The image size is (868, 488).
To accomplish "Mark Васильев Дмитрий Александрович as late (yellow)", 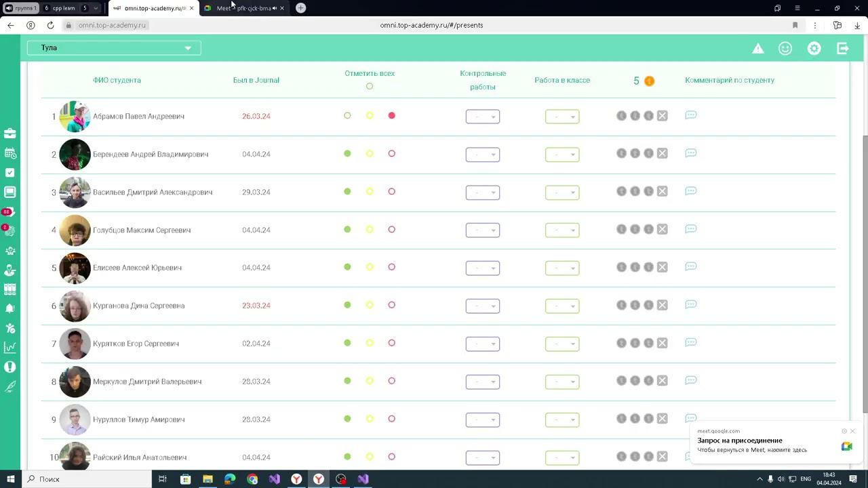I will (370, 192).
